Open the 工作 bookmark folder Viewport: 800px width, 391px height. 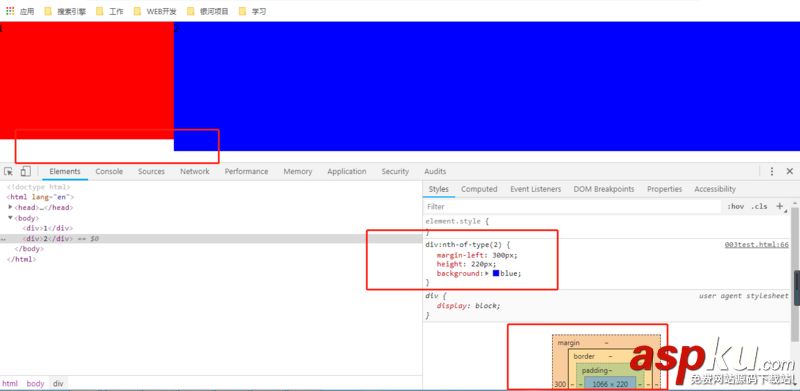tap(110, 11)
